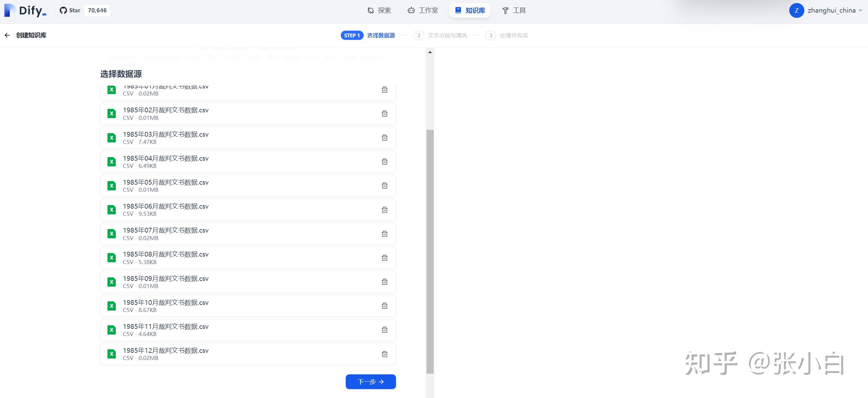868x398 pixels.
Task: Click the scrollbar up arrow
Action: coord(430,52)
